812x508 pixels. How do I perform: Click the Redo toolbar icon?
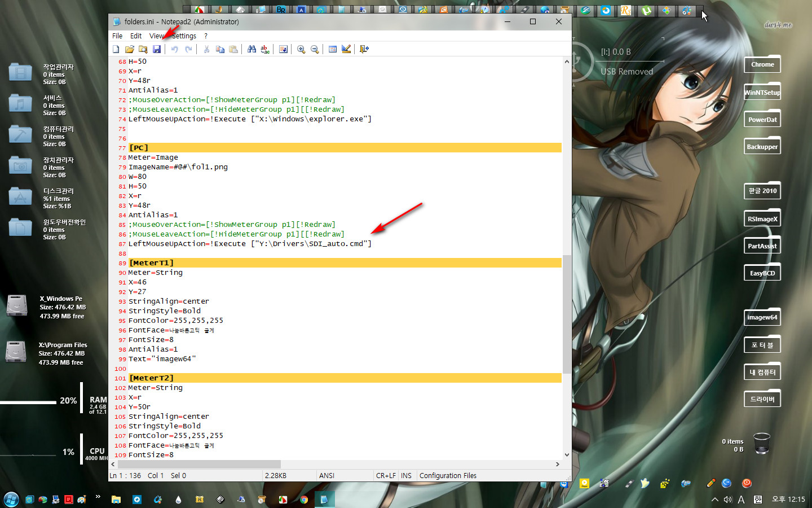point(188,49)
